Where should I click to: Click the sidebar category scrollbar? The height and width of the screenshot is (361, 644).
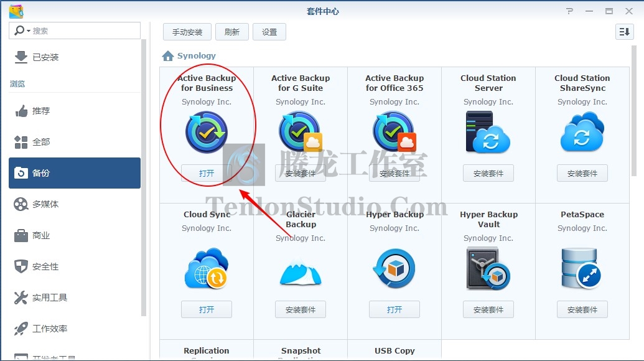[144, 178]
